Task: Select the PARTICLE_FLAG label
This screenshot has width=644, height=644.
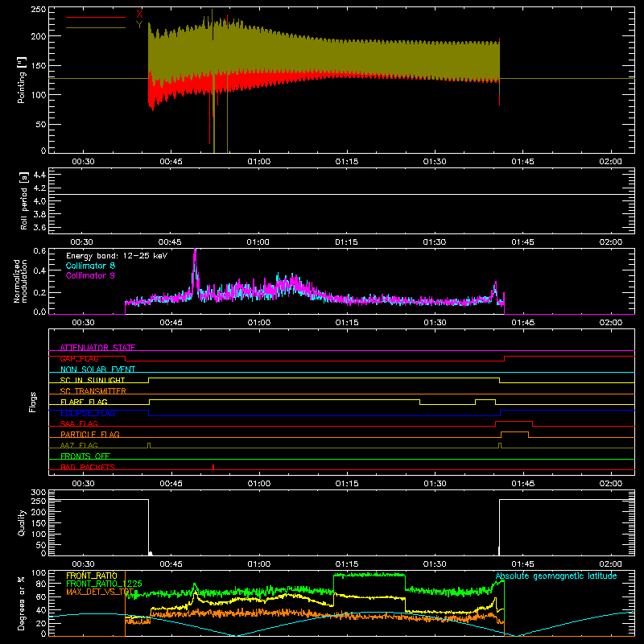Action: click(x=90, y=434)
